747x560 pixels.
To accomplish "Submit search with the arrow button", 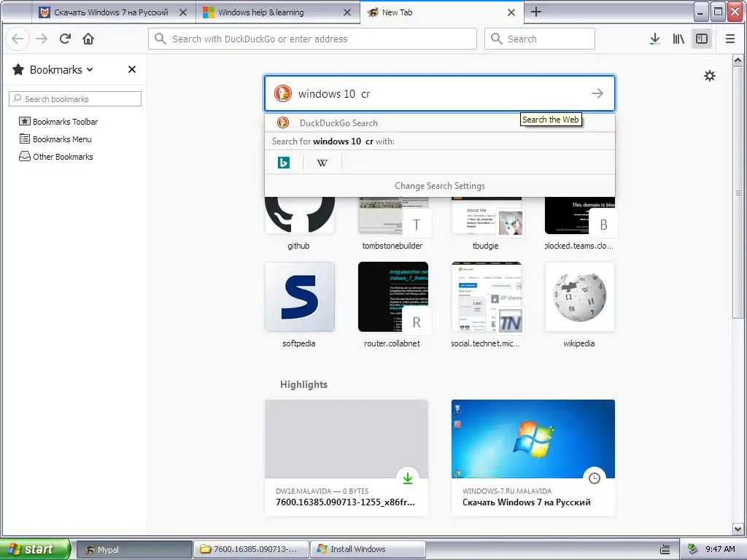I will click(597, 93).
